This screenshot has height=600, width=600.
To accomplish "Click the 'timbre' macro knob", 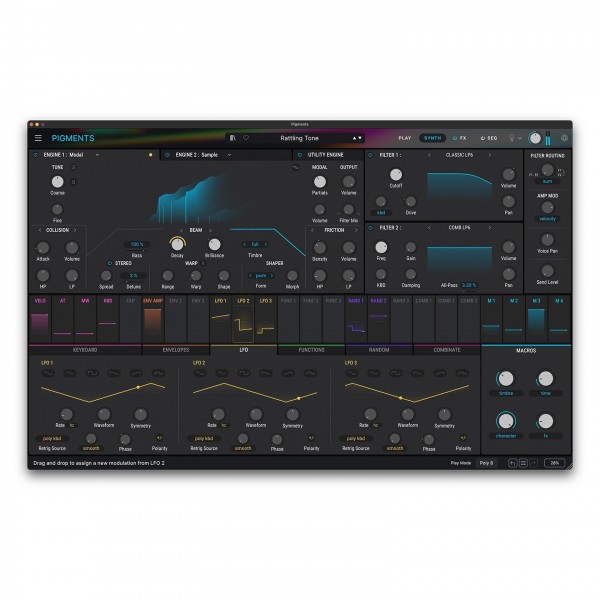I will click(x=506, y=379).
